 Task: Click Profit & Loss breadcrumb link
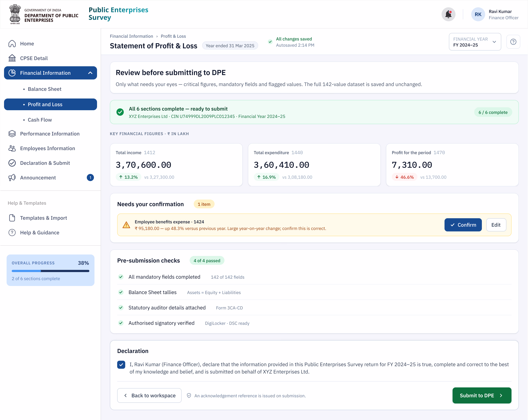click(x=173, y=36)
